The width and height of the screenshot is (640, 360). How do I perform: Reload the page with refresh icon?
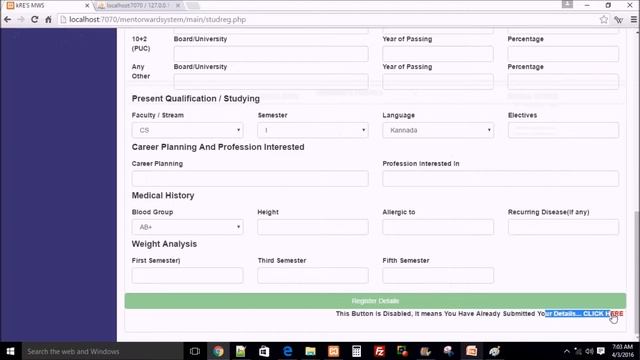point(34,19)
